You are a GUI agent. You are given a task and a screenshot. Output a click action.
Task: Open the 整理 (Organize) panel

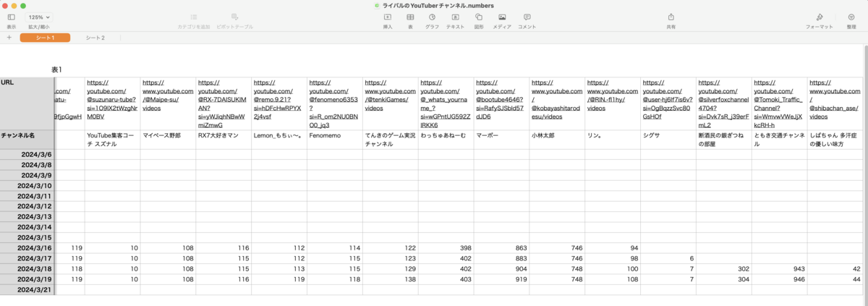point(851,17)
